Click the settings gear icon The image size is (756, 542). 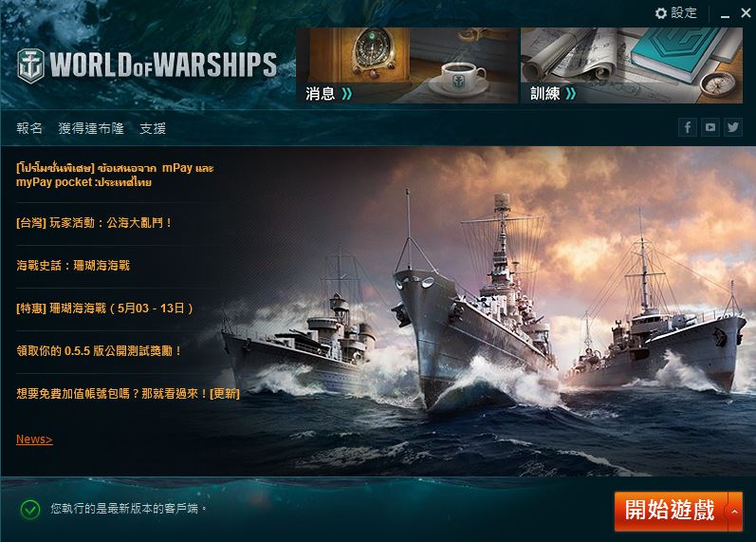click(660, 13)
